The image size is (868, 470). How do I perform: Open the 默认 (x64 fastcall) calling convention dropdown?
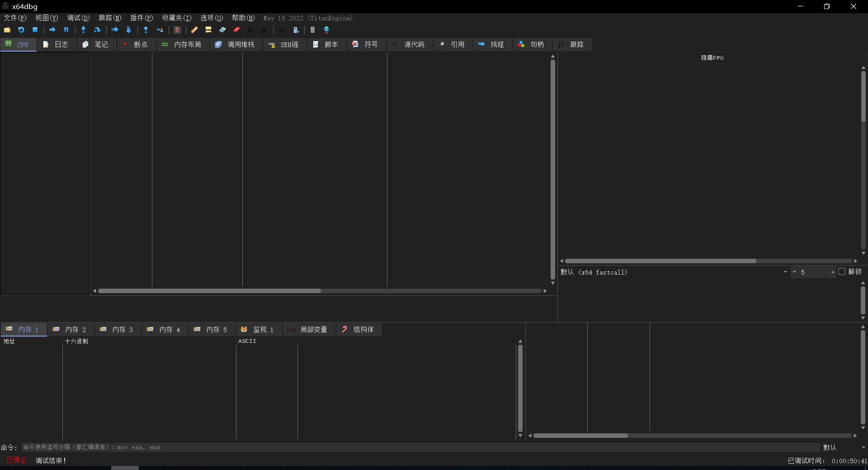(785, 272)
